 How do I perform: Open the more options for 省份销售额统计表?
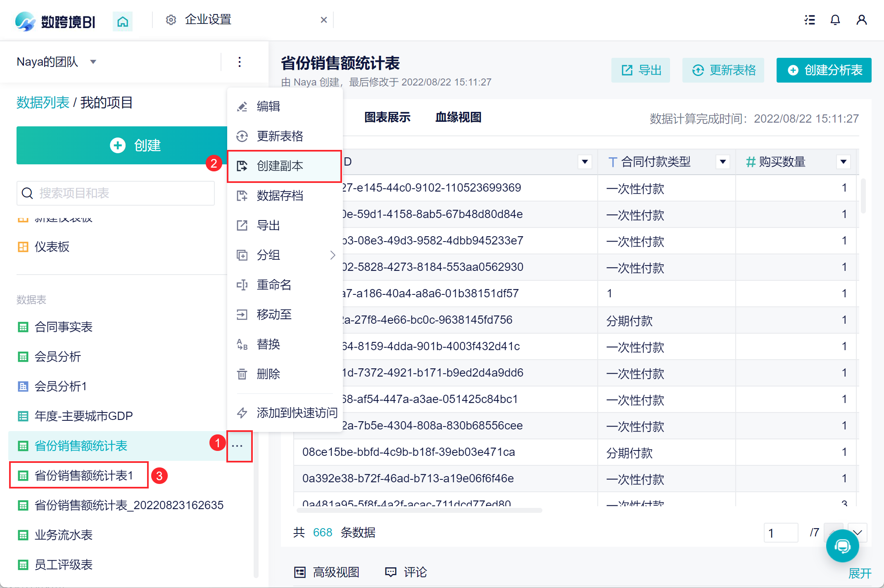pyautogui.click(x=238, y=446)
